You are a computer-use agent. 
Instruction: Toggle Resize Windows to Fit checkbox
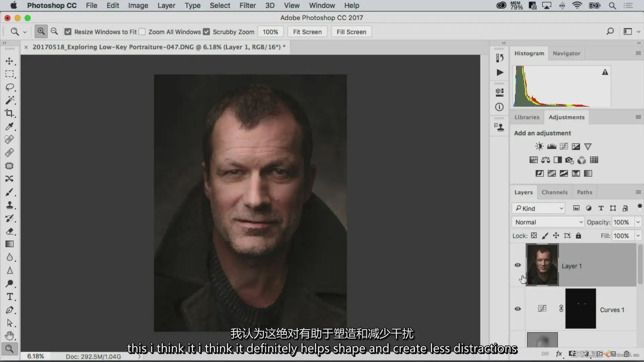tap(68, 32)
